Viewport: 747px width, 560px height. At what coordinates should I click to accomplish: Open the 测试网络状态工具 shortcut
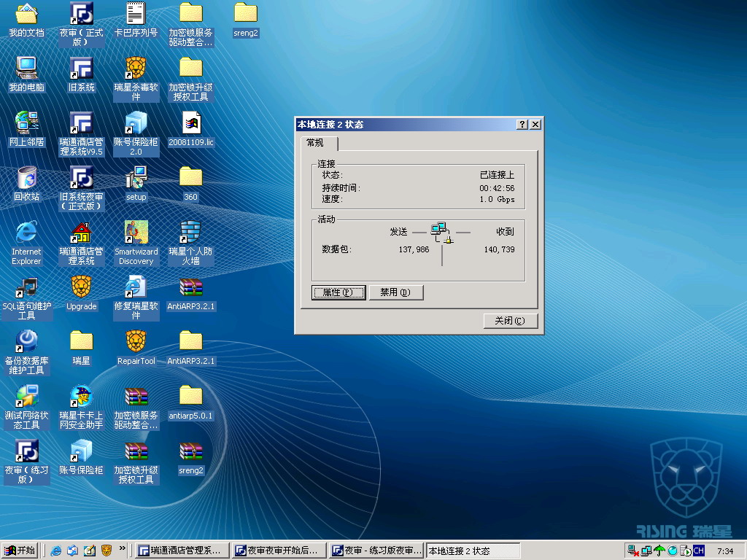(x=26, y=397)
